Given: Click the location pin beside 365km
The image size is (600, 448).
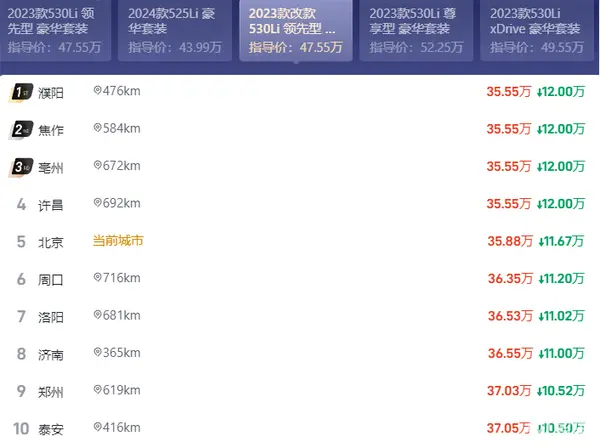Looking at the screenshot, I should pos(98,352).
